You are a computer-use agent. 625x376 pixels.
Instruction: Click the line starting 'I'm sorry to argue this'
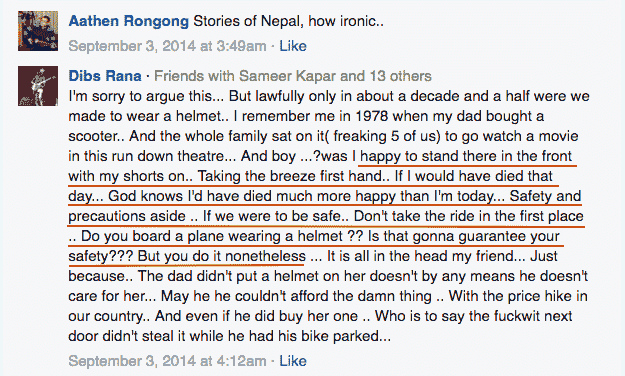point(329,96)
